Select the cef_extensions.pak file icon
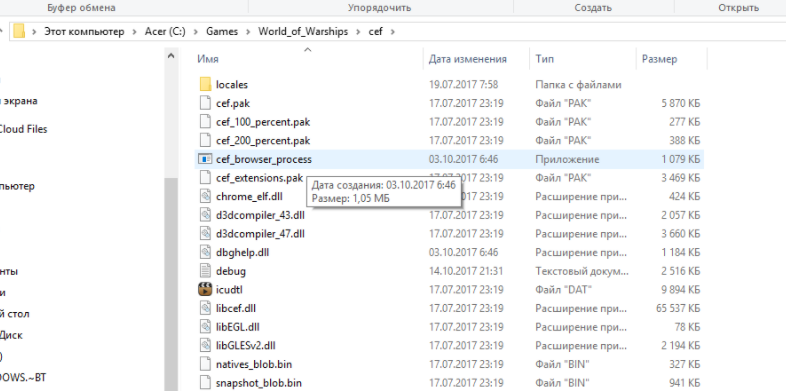Viewport: 786px width, 391px height. (205, 177)
